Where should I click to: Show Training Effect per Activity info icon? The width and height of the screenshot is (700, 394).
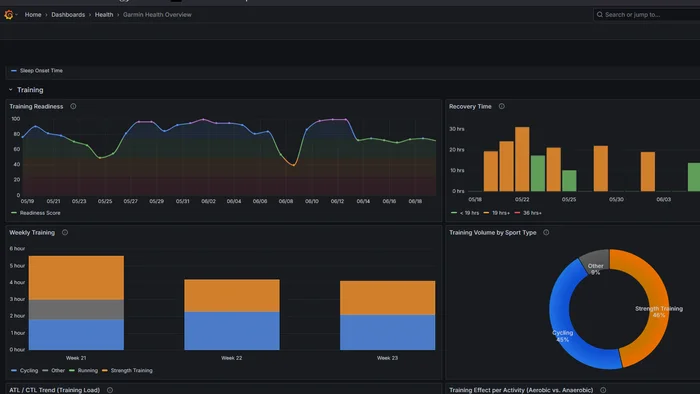point(603,390)
